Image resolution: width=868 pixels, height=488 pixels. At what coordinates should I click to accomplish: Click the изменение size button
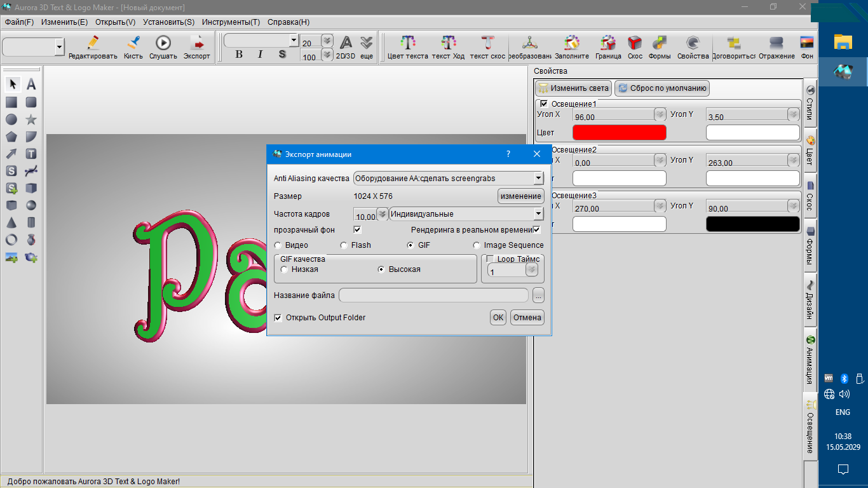click(x=520, y=196)
